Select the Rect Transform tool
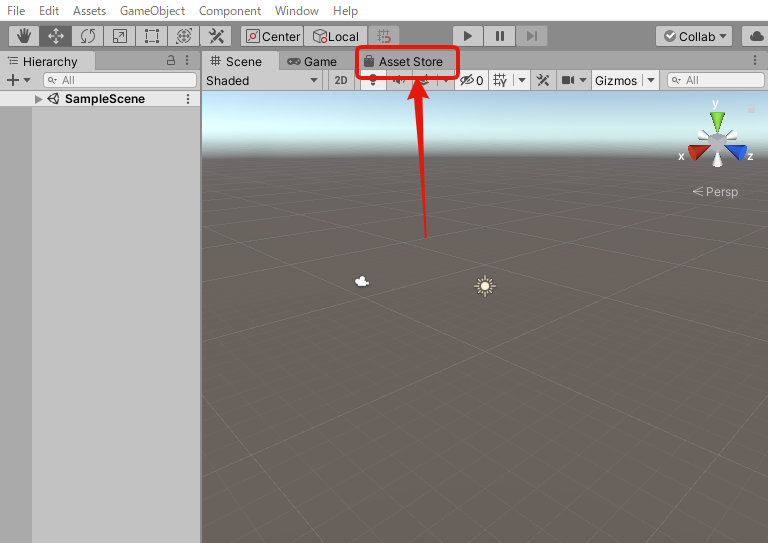Screen dimensions: 768x543 [x=151, y=36]
